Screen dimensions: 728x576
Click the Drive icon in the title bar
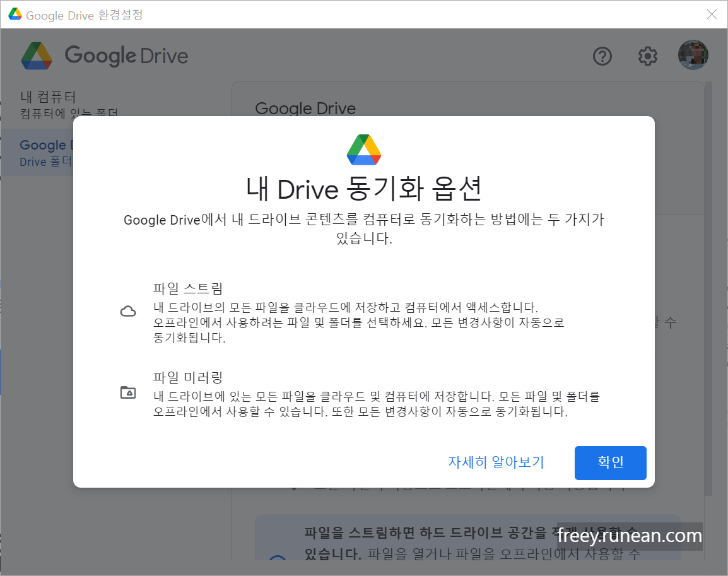(15, 14)
